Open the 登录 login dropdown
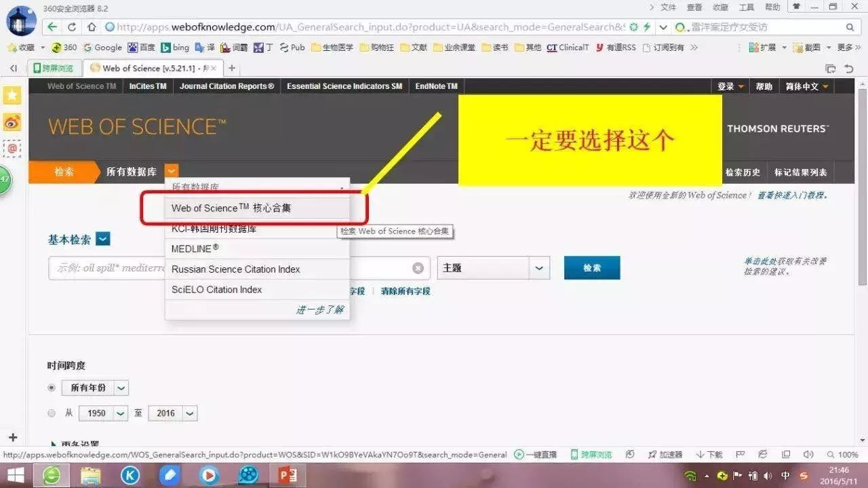 click(x=731, y=86)
